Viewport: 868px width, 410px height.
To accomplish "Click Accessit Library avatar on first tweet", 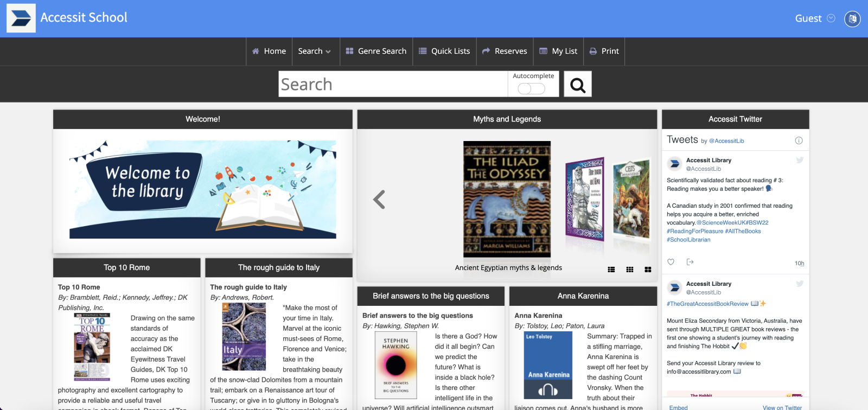I will [x=675, y=164].
